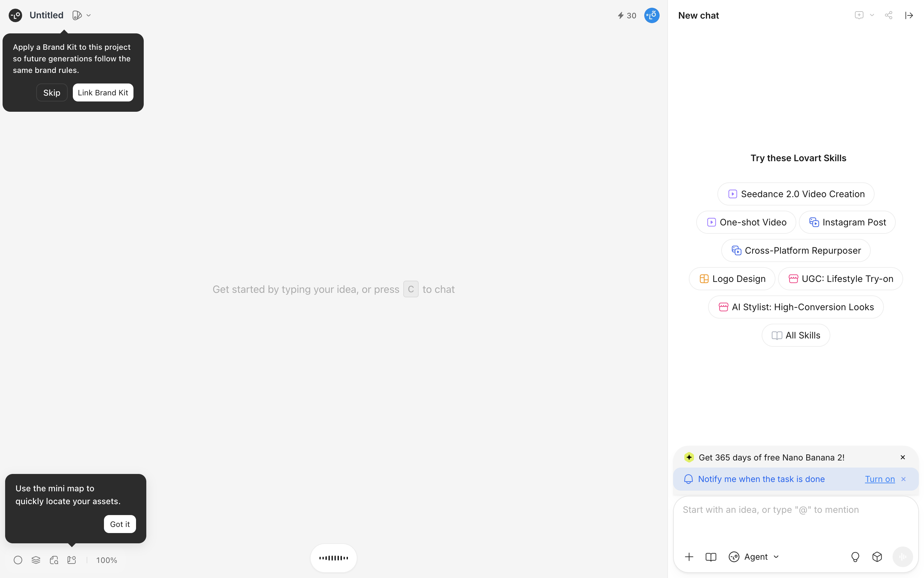Click the share icon in chat header
The width and height of the screenshot is (924, 578).
tap(888, 15)
